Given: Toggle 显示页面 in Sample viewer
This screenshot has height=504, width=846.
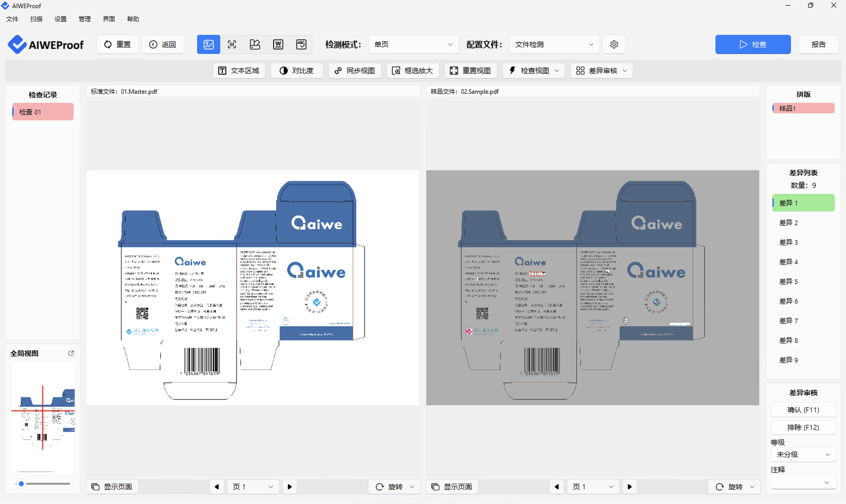Looking at the screenshot, I should point(452,487).
